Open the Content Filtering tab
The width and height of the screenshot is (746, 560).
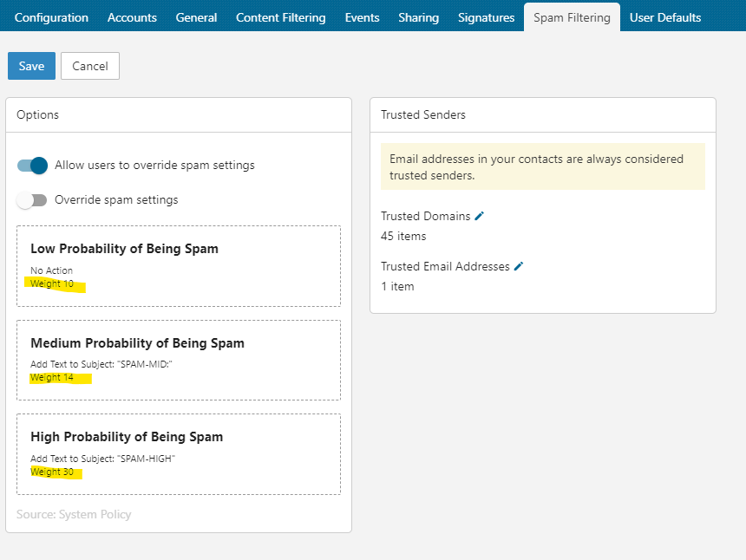[x=280, y=17]
